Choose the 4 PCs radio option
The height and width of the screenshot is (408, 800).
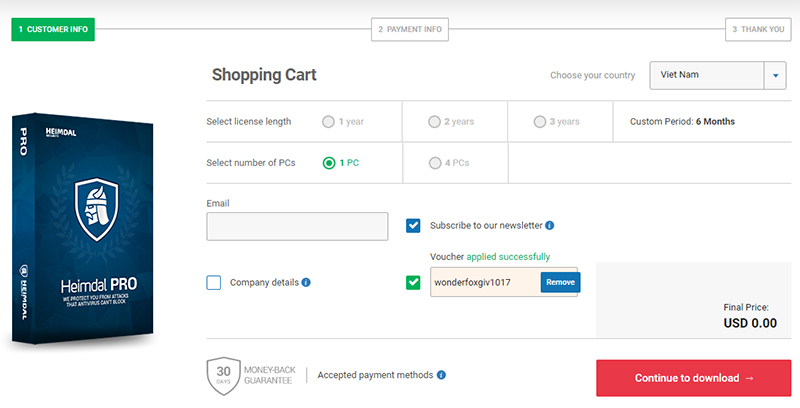click(x=434, y=162)
